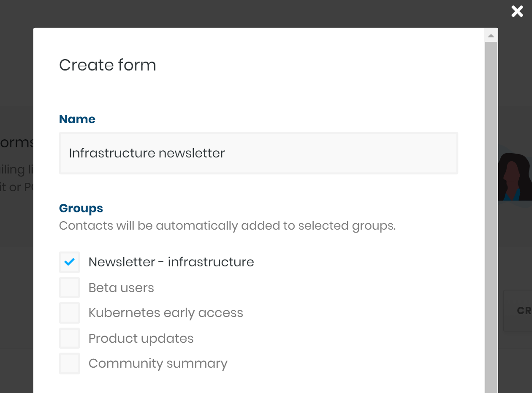Click the scrollbar up arrow in dialog
The width and height of the screenshot is (532, 393).
(491, 36)
